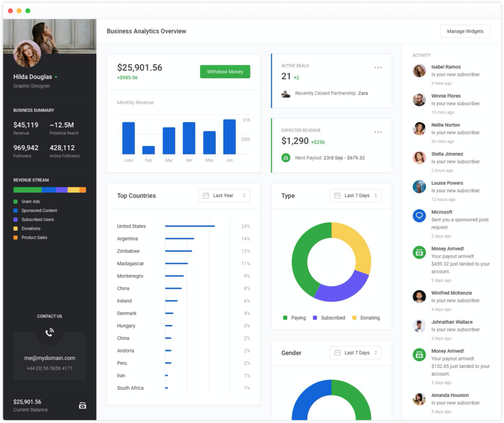The image size is (504, 423).
Task: Click the Business Analytics Overview heading
Action: tap(146, 31)
